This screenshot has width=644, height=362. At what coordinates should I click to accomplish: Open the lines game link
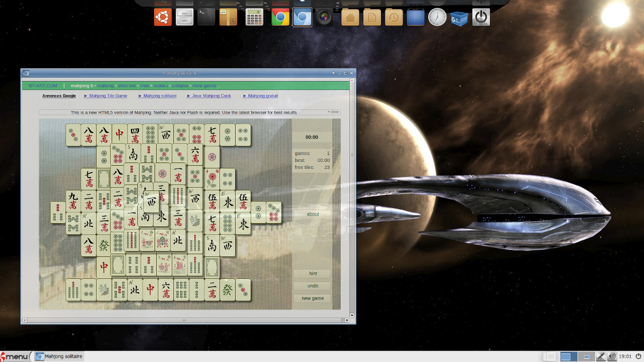(x=145, y=86)
